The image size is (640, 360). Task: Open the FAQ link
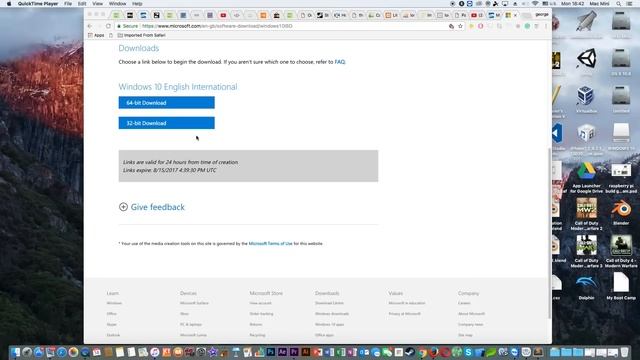340,62
